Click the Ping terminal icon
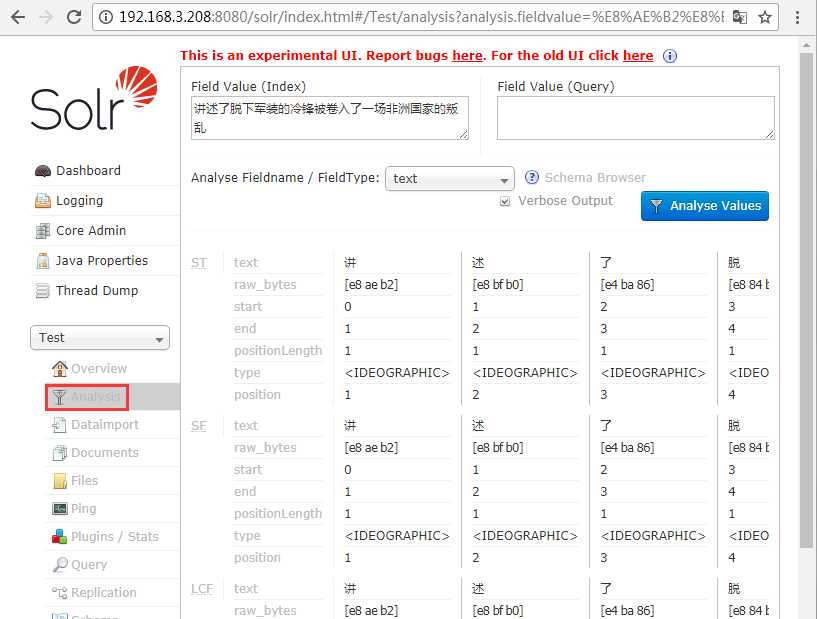 click(x=59, y=509)
